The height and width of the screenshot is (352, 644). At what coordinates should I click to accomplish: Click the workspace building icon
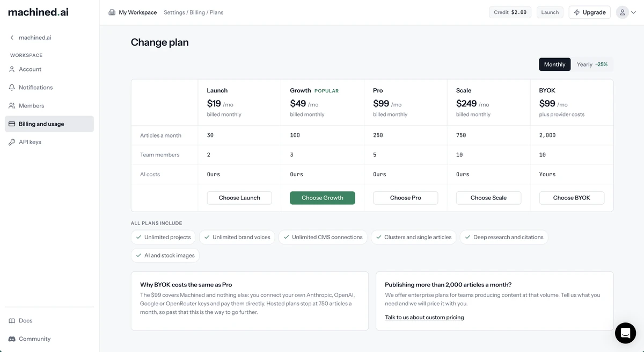112,12
